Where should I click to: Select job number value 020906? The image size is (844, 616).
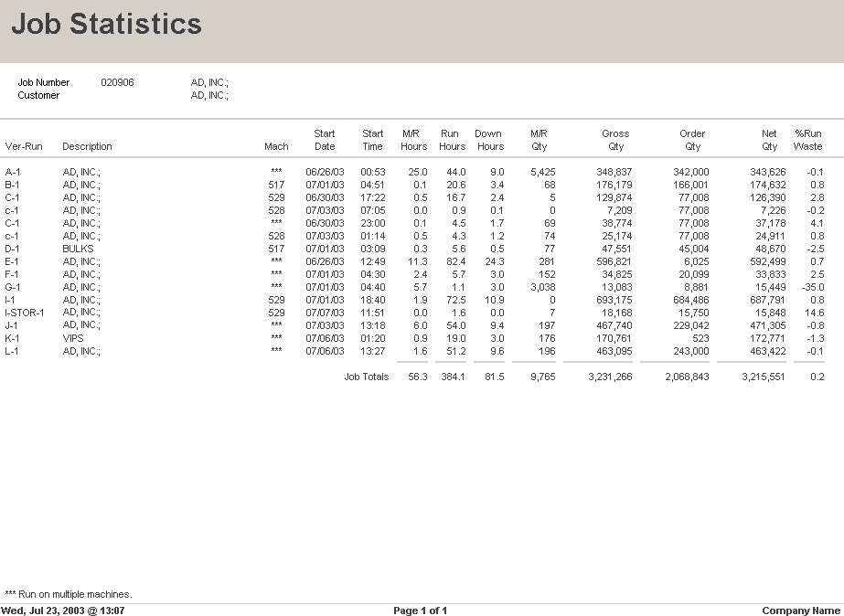[x=117, y=82]
